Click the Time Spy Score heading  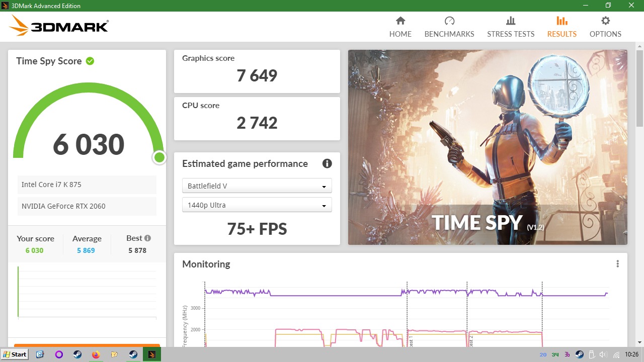pos(49,61)
